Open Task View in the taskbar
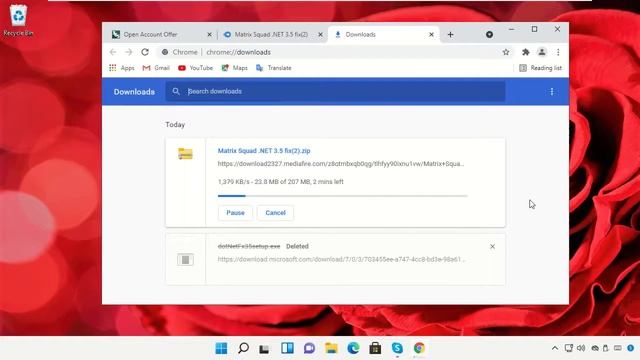Image resolution: width=640 pixels, height=360 pixels. click(x=264, y=348)
